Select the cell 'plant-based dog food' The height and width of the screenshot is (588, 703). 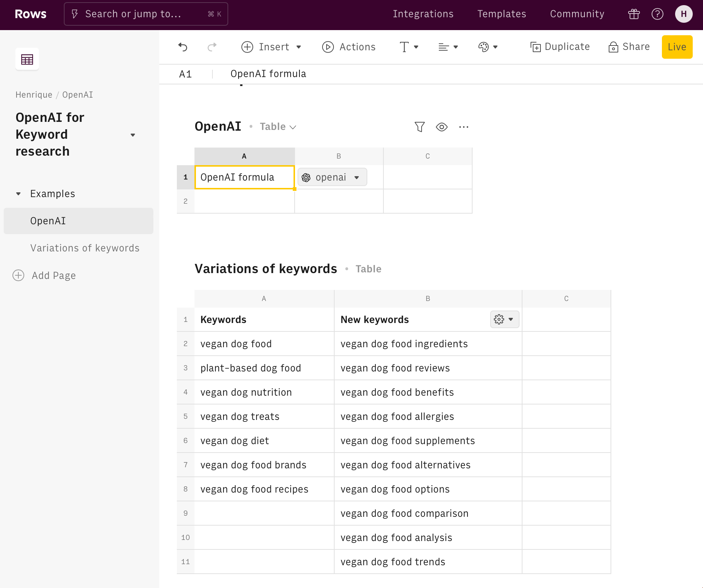pyautogui.click(x=264, y=368)
